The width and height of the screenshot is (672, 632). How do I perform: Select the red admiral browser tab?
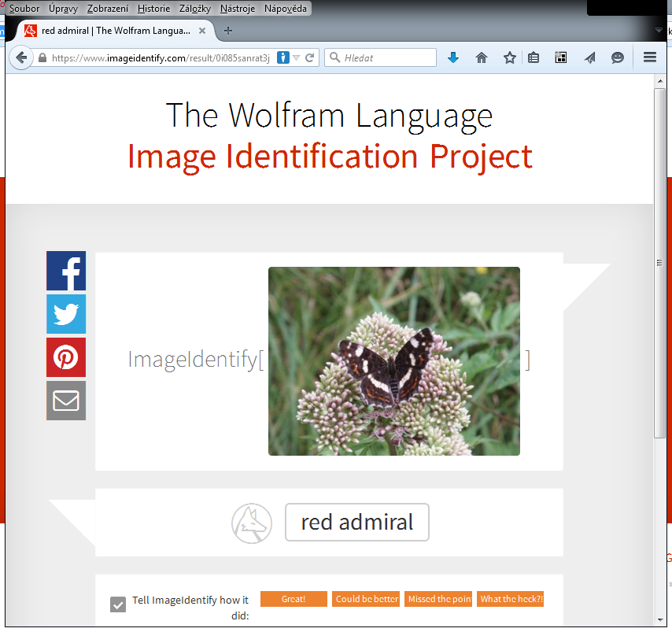tap(116, 31)
